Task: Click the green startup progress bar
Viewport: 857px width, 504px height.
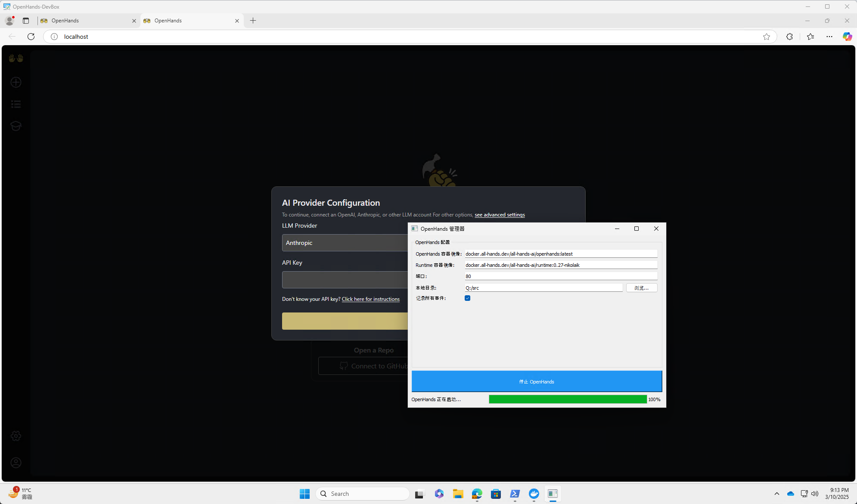Action: pos(568,399)
